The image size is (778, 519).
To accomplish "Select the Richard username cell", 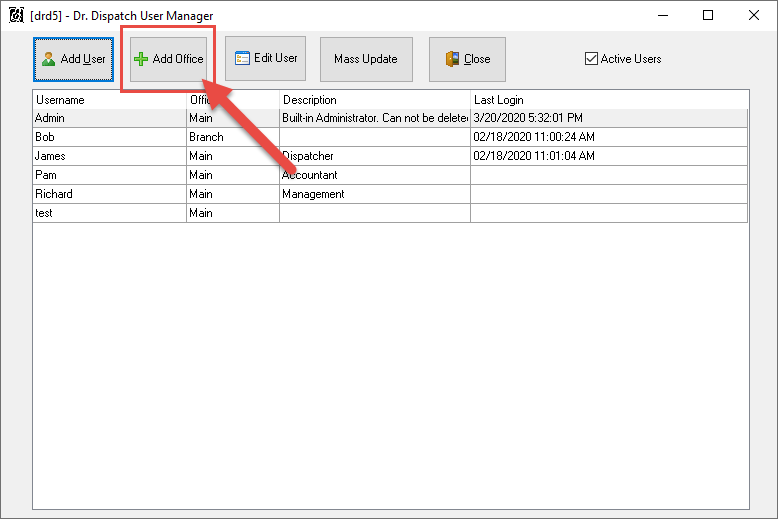I will pyautogui.click(x=109, y=194).
